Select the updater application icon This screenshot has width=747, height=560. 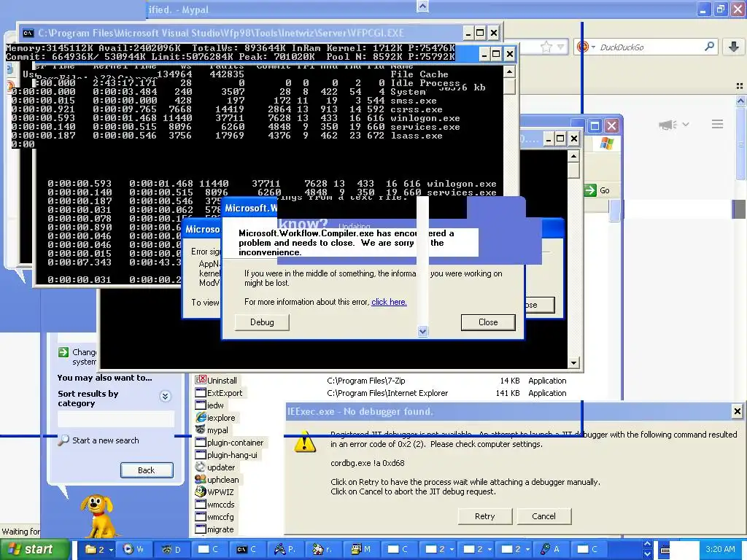pos(200,467)
